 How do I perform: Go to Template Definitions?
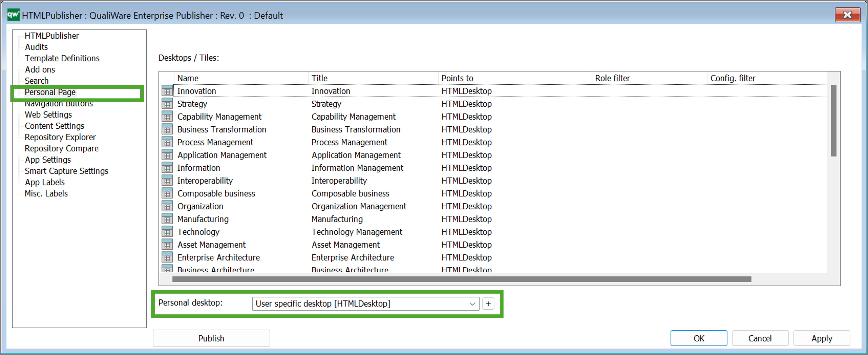point(62,58)
